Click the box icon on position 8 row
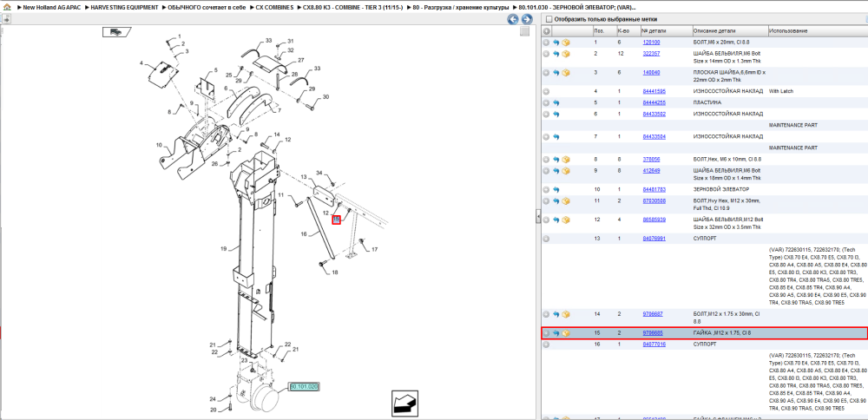Image resolution: width=868 pixels, height=420 pixels. (x=566, y=160)
